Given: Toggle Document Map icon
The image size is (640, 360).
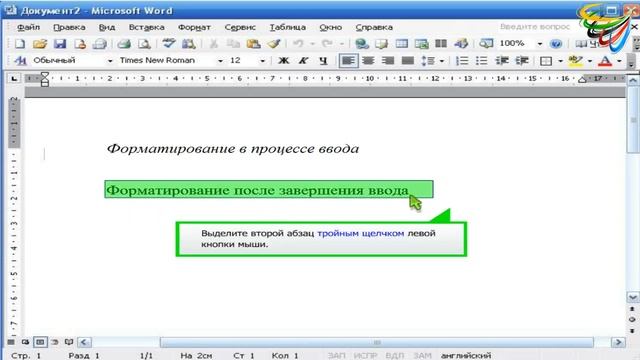Looking at the screenshot, I should (486, 44).
